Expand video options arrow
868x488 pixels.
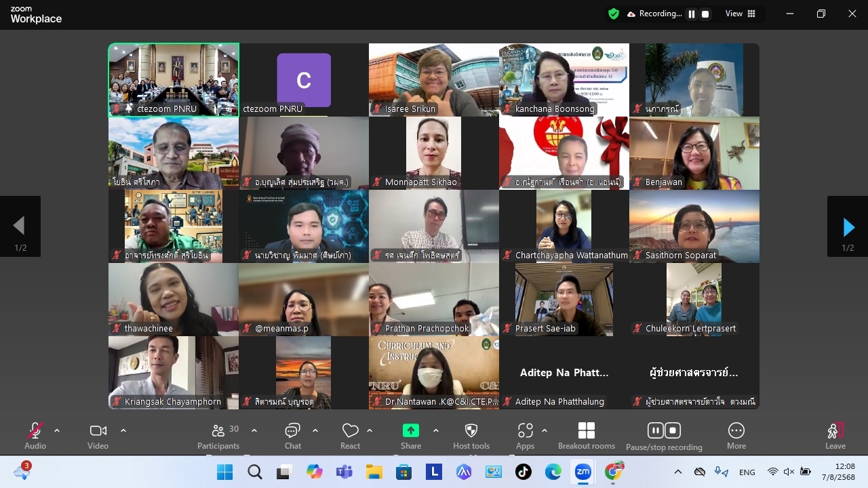click(123, 430)
